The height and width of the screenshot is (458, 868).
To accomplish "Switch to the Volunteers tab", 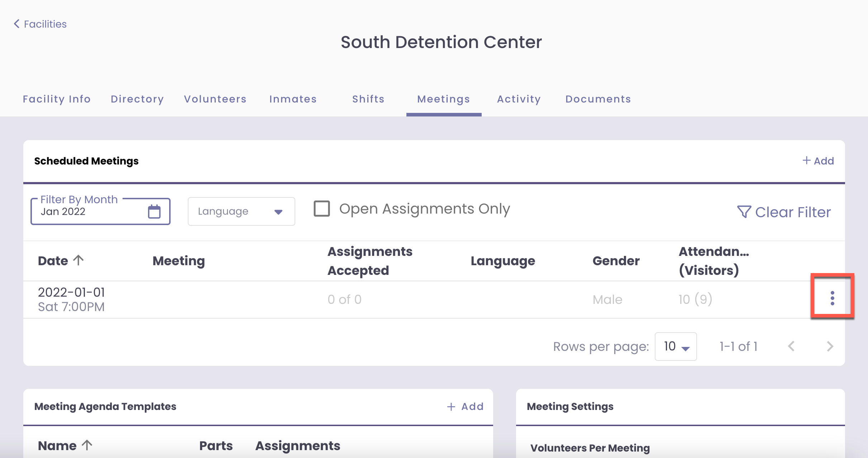I will click(215, 99).
